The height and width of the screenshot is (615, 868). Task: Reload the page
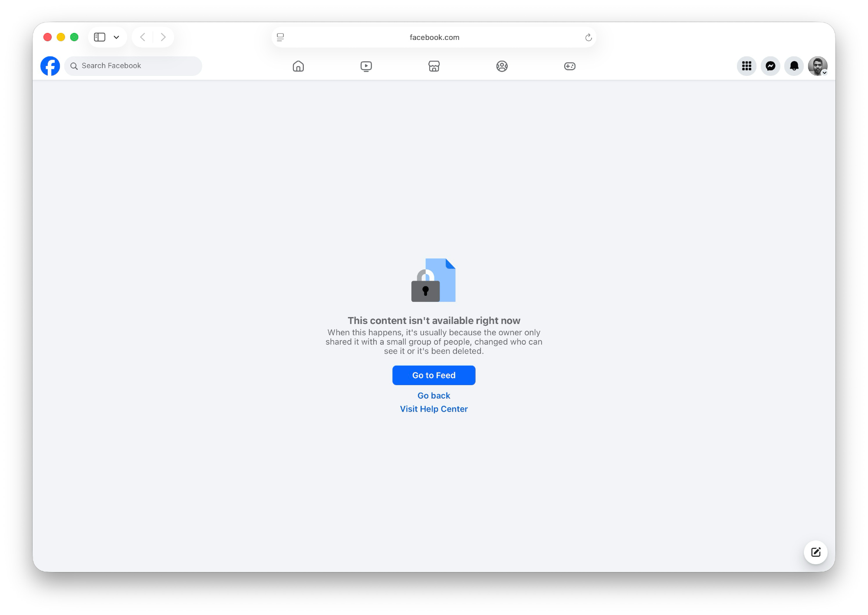(588, 37)
